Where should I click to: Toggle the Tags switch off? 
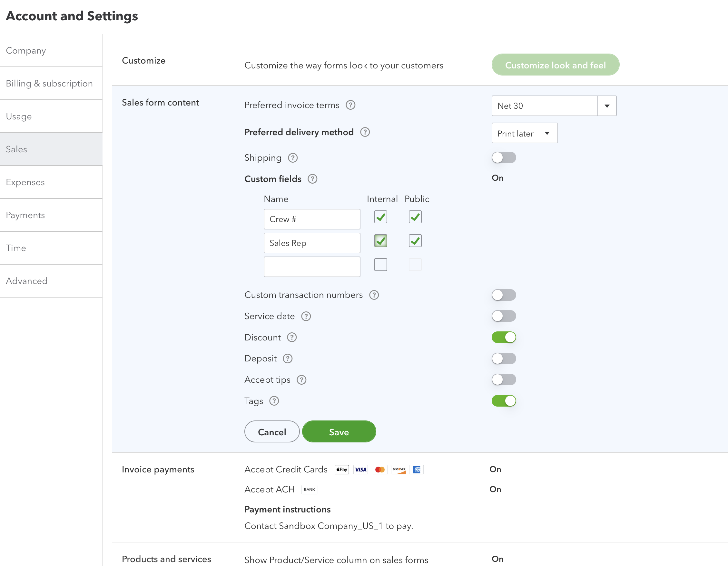pyautogui.click(x=503, y=401)
